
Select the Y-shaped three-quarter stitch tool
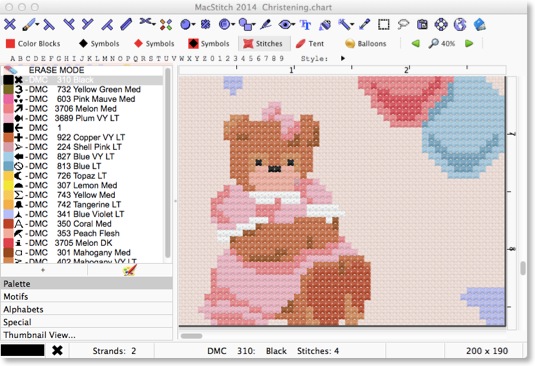point(87,24)
